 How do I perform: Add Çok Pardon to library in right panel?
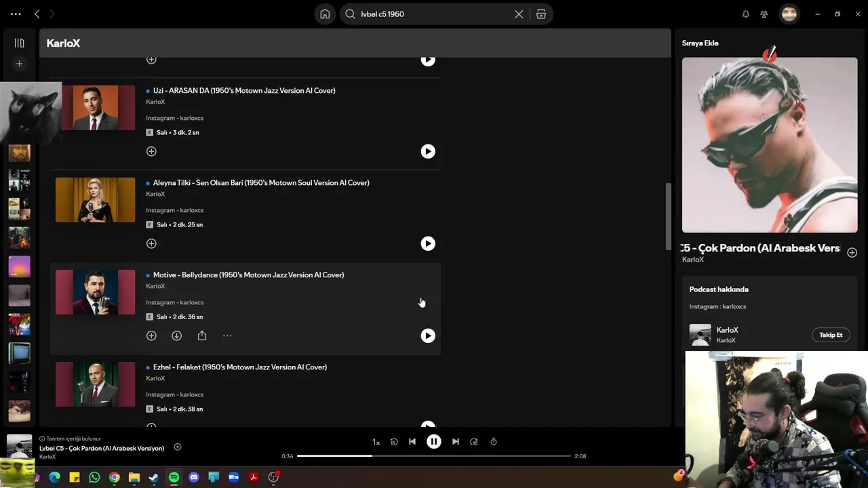point(852,252)
